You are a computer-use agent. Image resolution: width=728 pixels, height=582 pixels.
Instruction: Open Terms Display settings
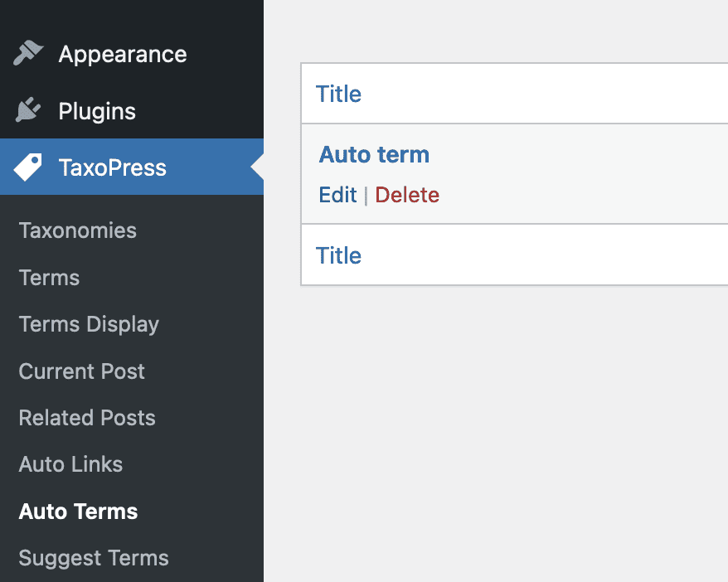pyautogui.click(x=88, y=324)
